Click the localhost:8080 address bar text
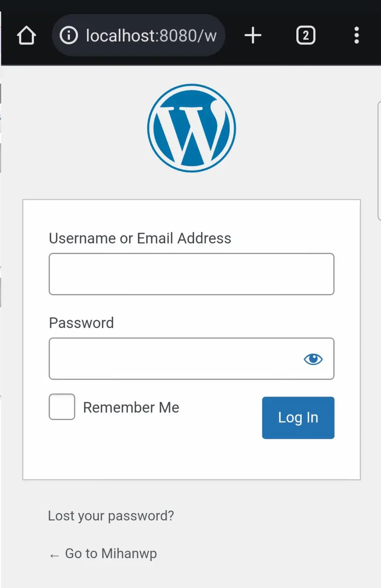381x588 pixels. (151, 35)
